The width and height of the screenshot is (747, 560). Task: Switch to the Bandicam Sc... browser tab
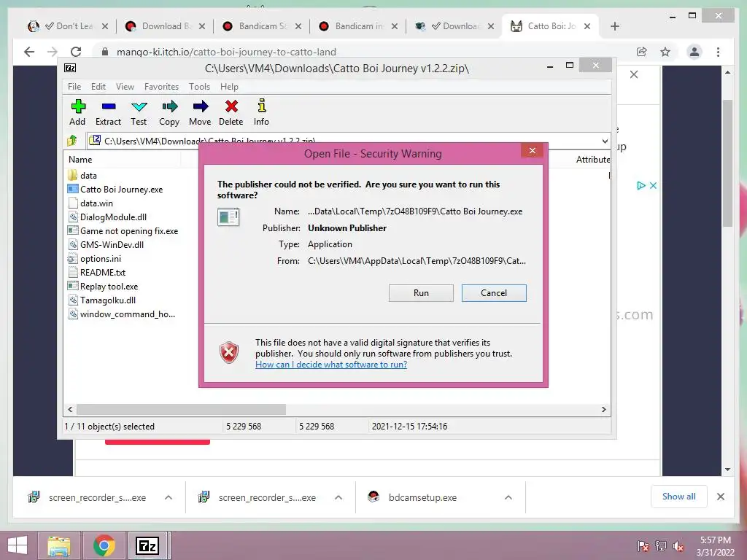262,26
